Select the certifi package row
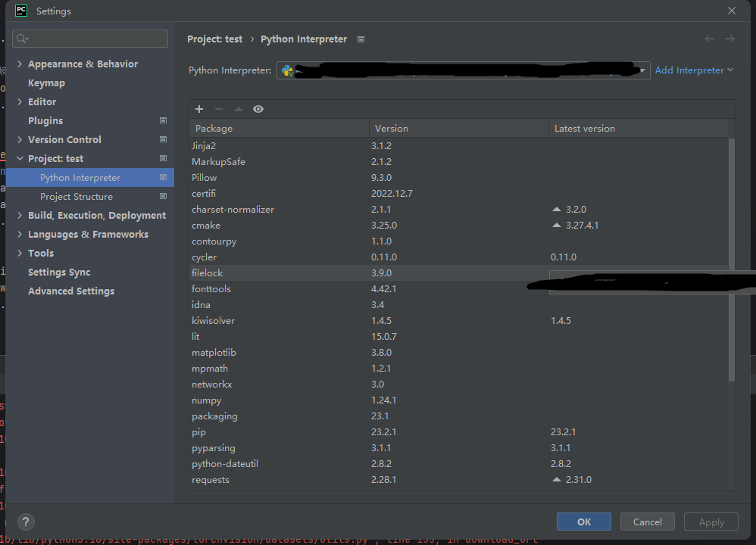The image size is (756, 545). (x=458, y=193)
